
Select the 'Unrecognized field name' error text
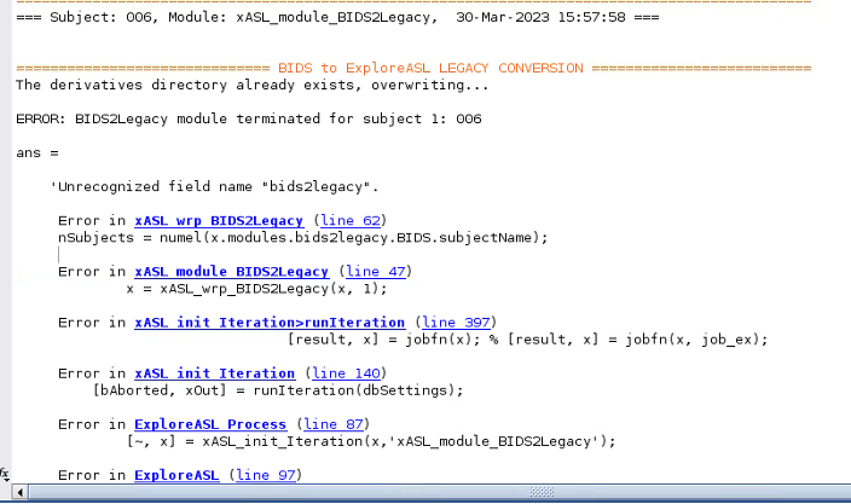point(215,186)
